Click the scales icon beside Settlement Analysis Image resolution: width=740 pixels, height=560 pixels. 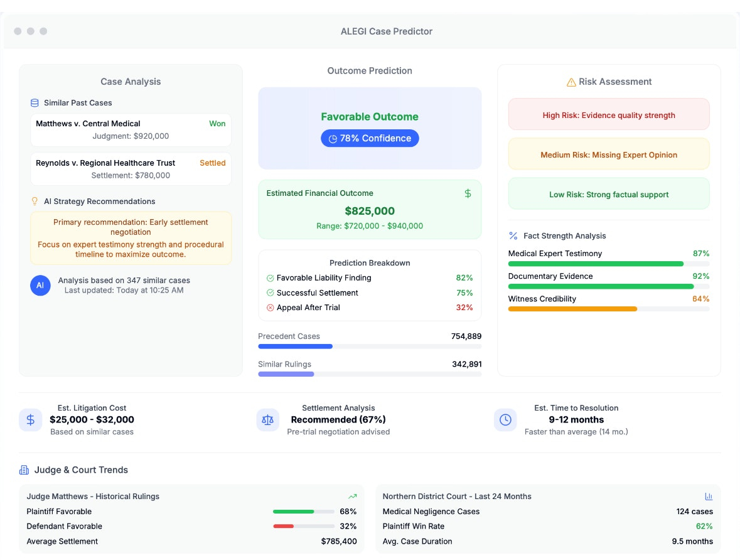coord(267,420)
